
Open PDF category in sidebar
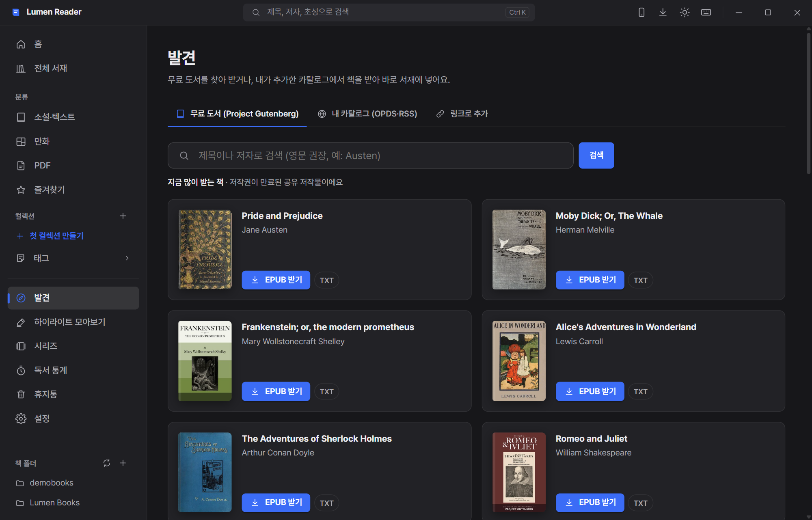click(x=73, y=165)
